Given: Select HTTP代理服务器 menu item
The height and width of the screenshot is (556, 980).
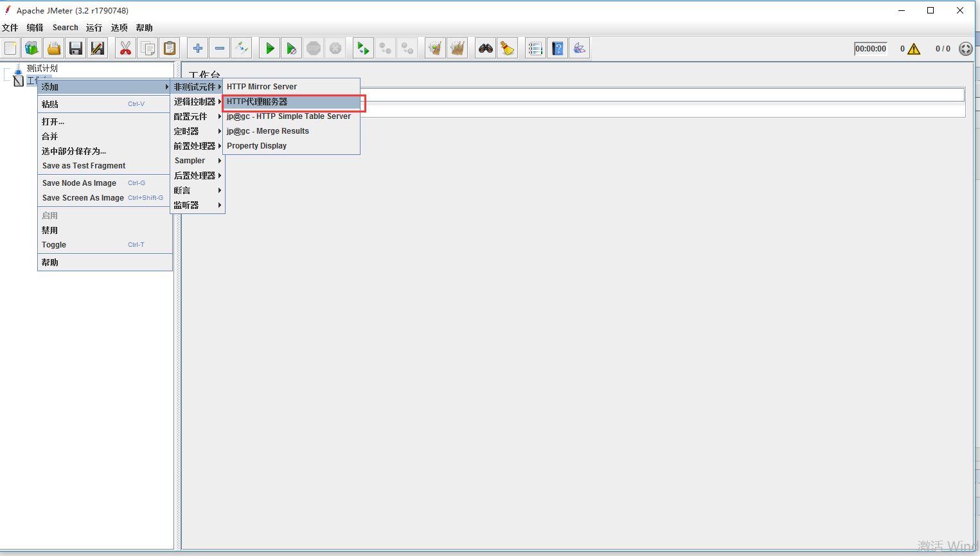Looking at the screenshot, I should click(291, 102).
